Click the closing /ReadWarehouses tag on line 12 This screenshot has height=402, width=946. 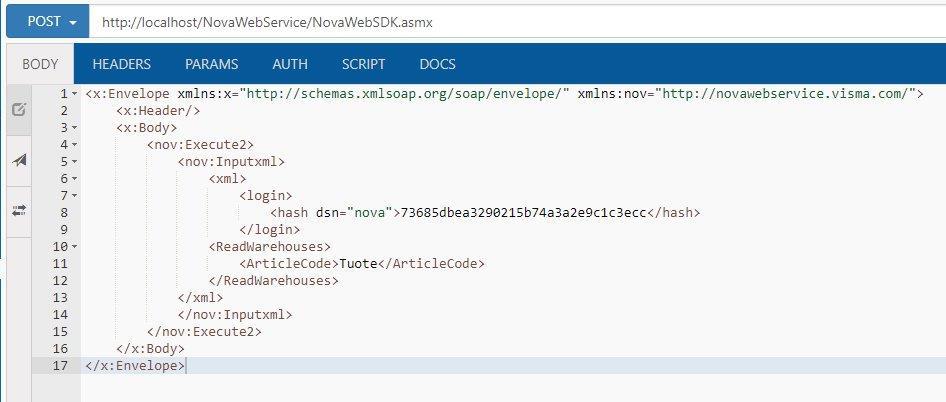pos(273,281)
